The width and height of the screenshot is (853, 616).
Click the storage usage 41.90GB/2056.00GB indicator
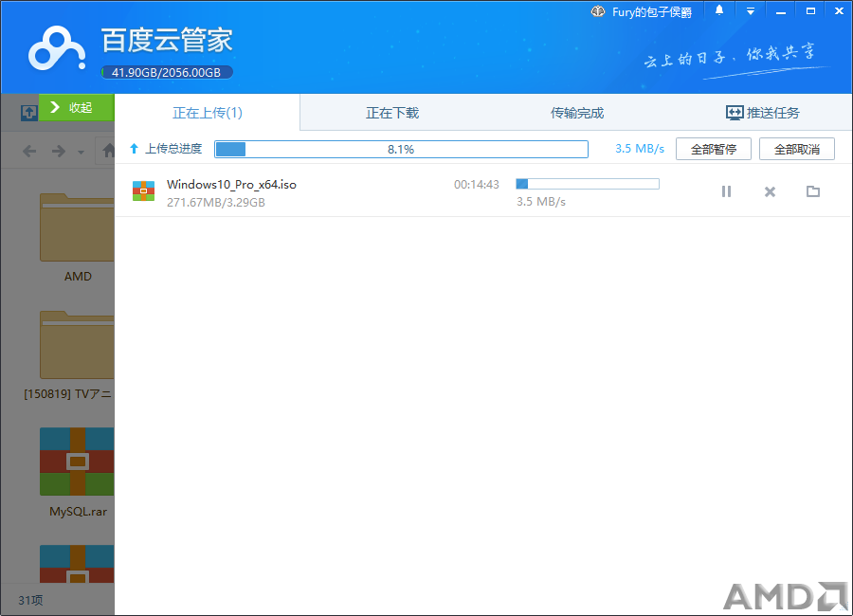point(167,72)
